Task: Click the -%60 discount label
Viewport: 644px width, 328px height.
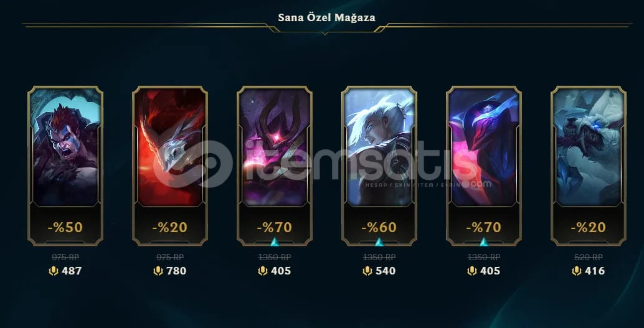Action: pos(379,227)
